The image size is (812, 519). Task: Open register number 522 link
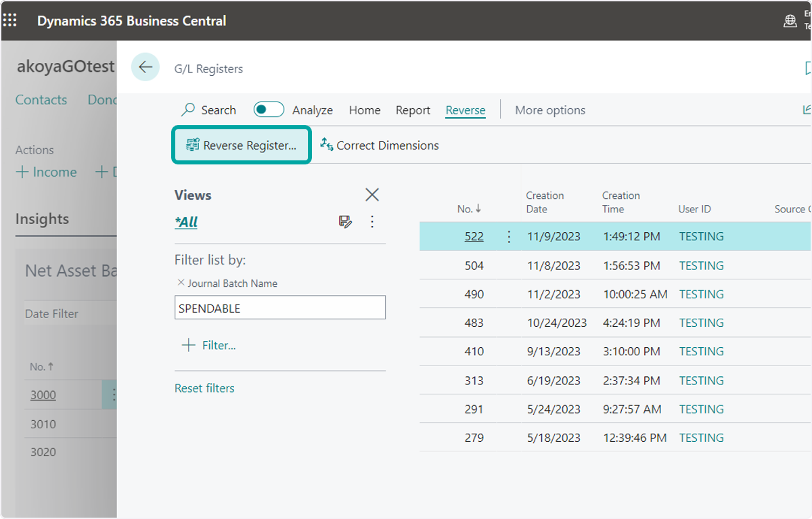(474, 236)
